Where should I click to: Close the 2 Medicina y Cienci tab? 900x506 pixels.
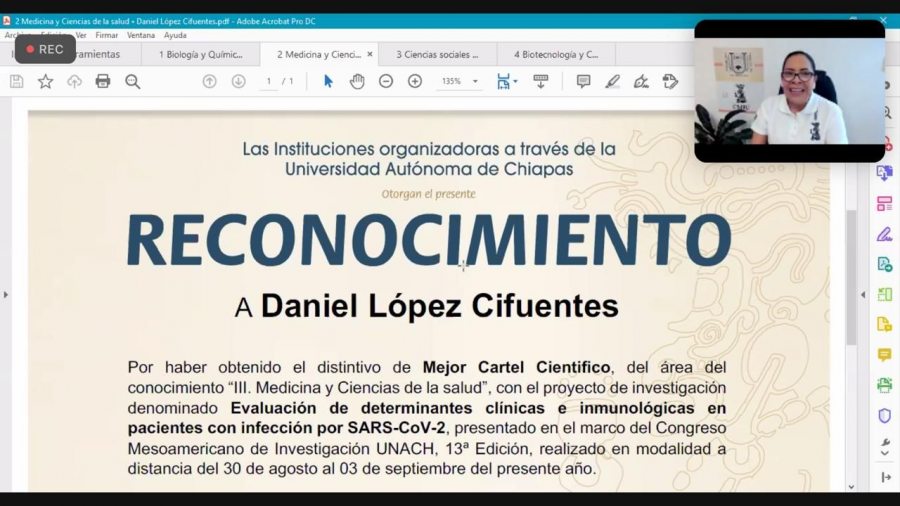pos(370,54)
